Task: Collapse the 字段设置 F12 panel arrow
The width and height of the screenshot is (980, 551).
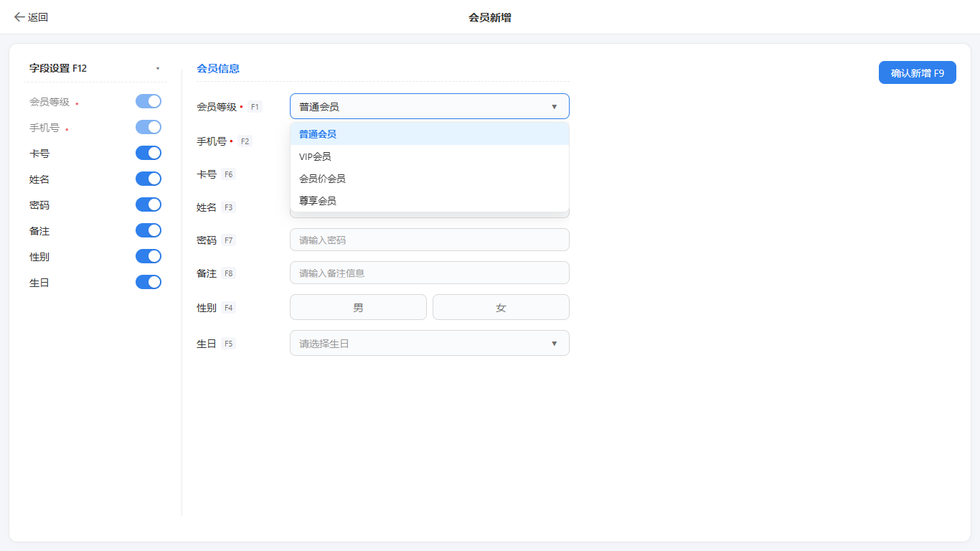Action: click(x=158, y=69)
